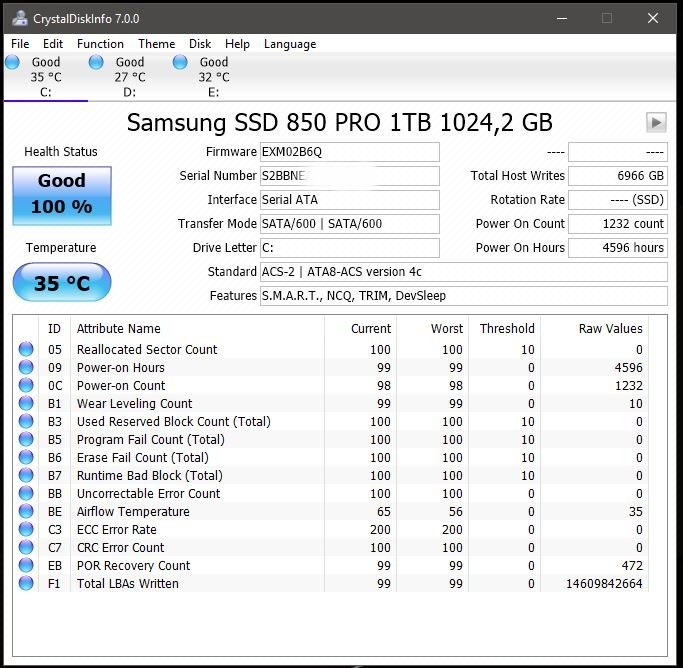
Task: Select the Wear Leveling Count row text
Action: coord(134,404)
